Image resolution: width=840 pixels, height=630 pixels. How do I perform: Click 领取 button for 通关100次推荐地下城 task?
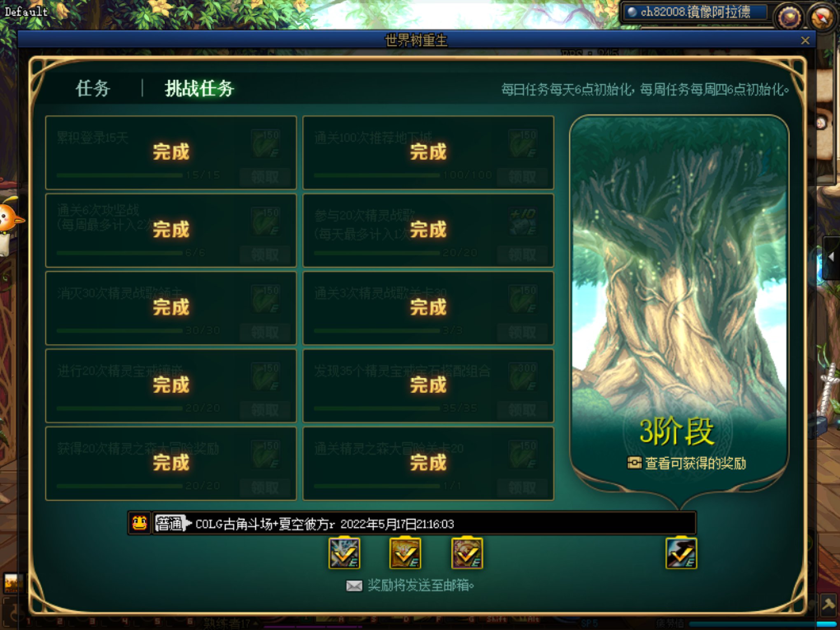tap(522, 177)
